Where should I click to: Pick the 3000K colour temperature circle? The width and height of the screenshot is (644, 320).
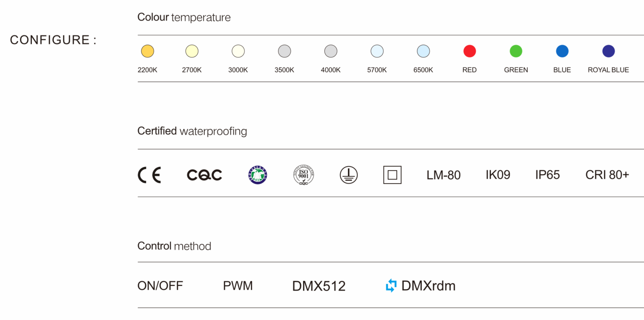point(238,51)
